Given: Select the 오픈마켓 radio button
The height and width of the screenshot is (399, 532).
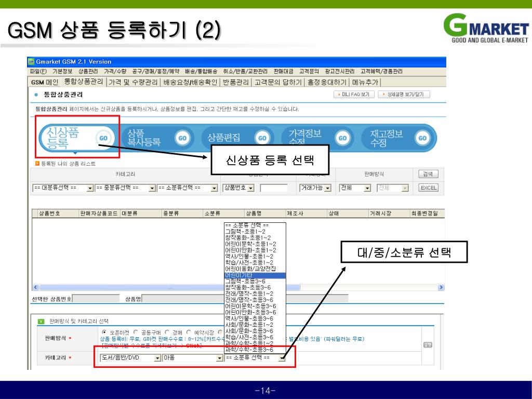Looking at the screenshot, I should [x=104, y=332].
